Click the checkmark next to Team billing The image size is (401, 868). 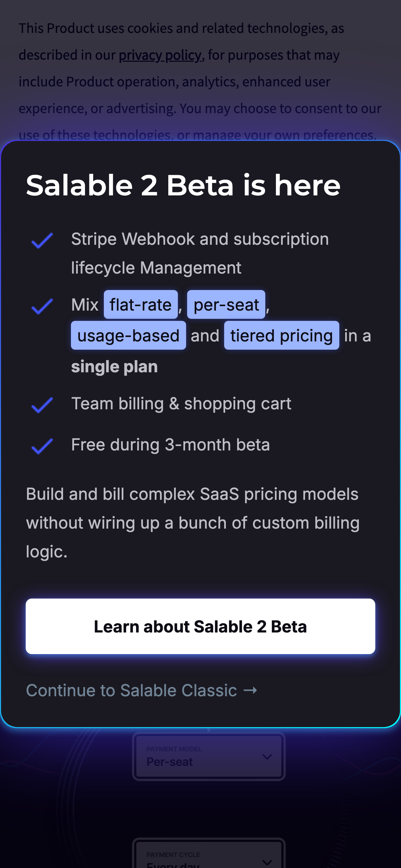42,405
